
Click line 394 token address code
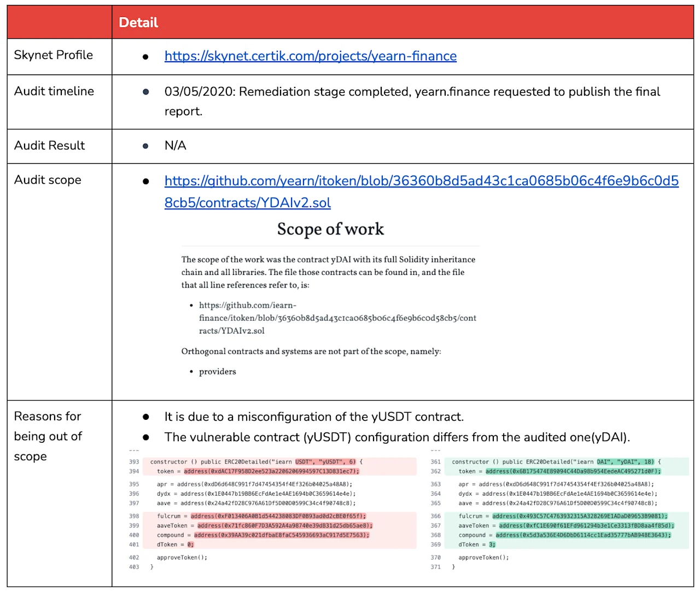[x=258, y=471]
